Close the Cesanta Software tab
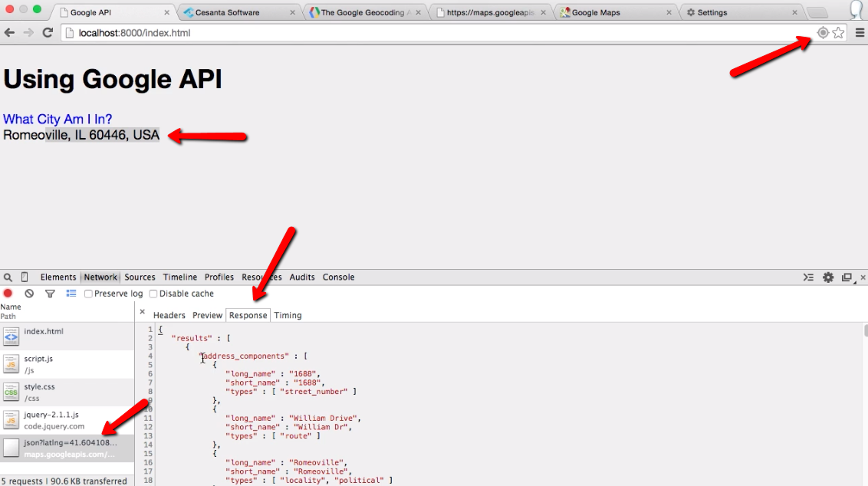Viewport: 868px width, 486px height. (x=292, y=12)
